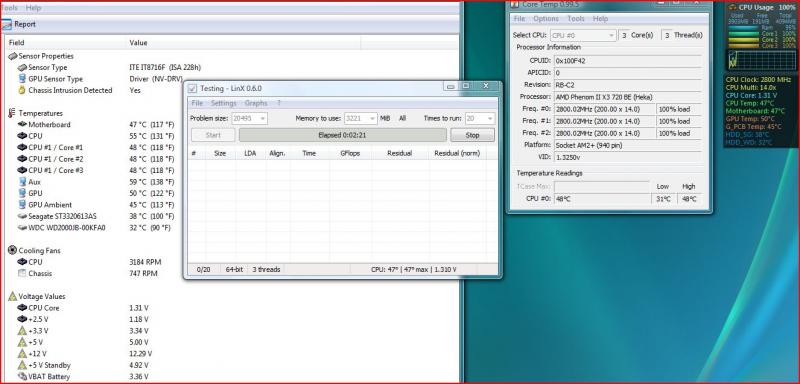Viewport: 800px width, 384px height.
Task: Click the +5 V Standby voltage icon
Action: pyautogui.click(x=22, y=365)
